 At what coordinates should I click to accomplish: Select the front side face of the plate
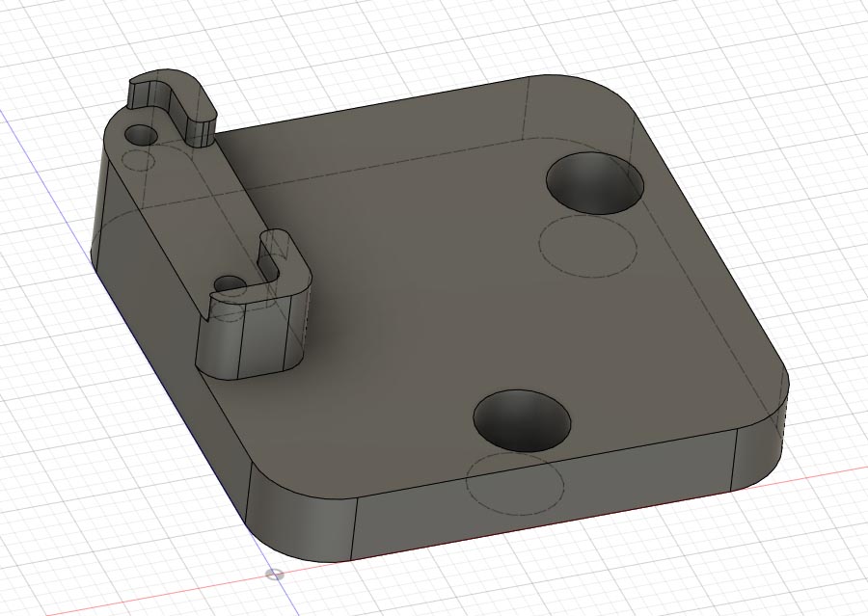coord(540,509)
